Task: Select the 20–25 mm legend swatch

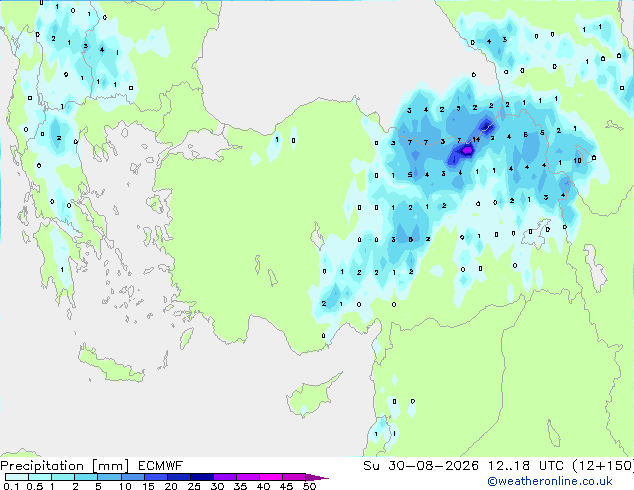Action: (178, 477)
